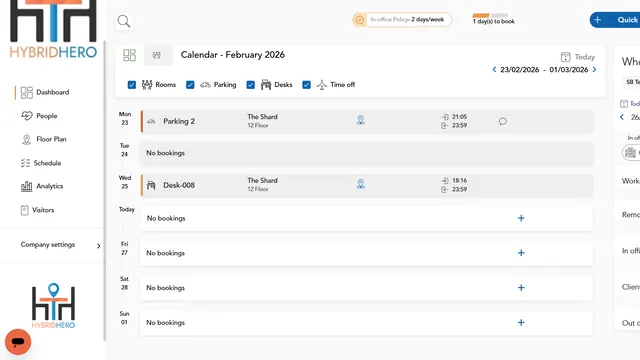Click the In-office Policy 2 days/week badge
Screen dimensions: 640x360
tap(402, 20)
